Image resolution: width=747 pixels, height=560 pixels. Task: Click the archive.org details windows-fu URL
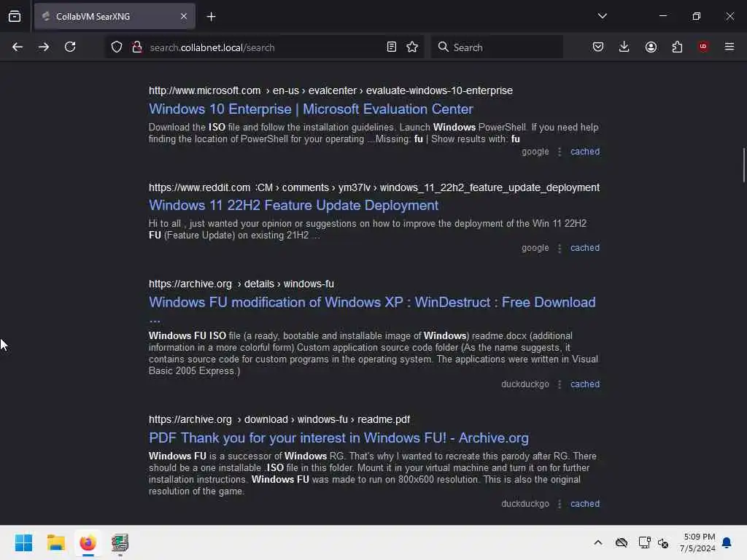pyautogui.click(x=241, y=284)
